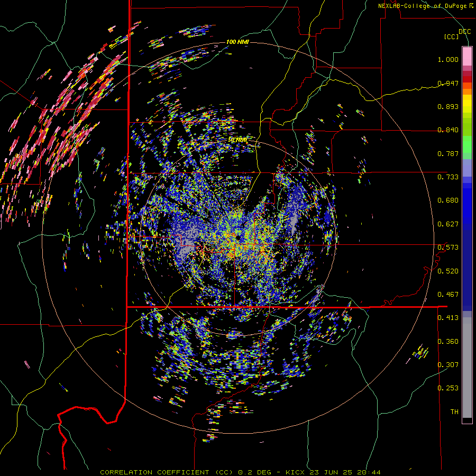Click the grey segment of the color bar

click(x=467, y=368)
